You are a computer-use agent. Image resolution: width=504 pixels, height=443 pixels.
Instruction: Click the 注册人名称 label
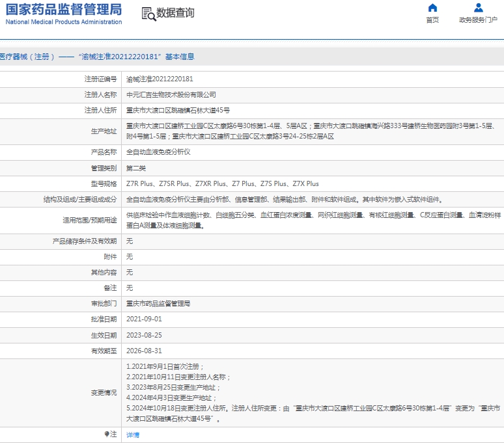tap(101, 95)
